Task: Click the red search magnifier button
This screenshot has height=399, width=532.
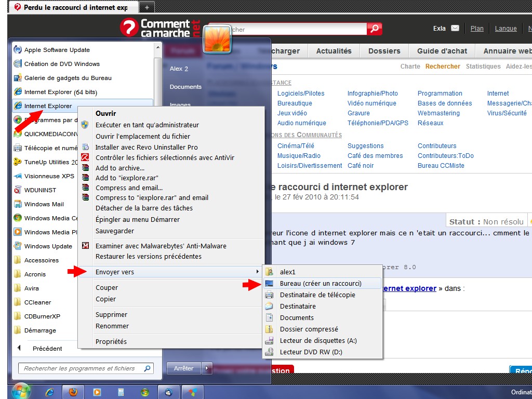Action: click(x=374, y=29)
